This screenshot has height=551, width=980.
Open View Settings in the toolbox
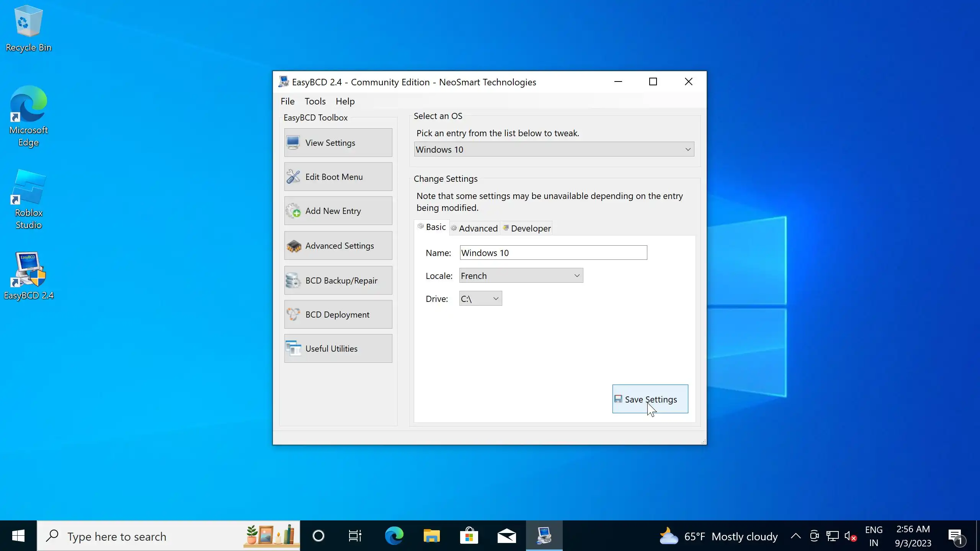coord(338,143)
